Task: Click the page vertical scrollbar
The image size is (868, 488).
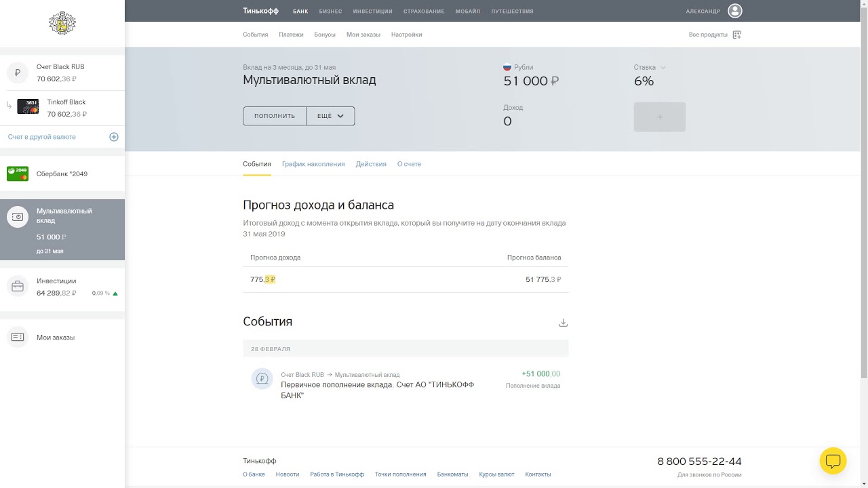Action: pyautogui.click(x=863, y=190)
